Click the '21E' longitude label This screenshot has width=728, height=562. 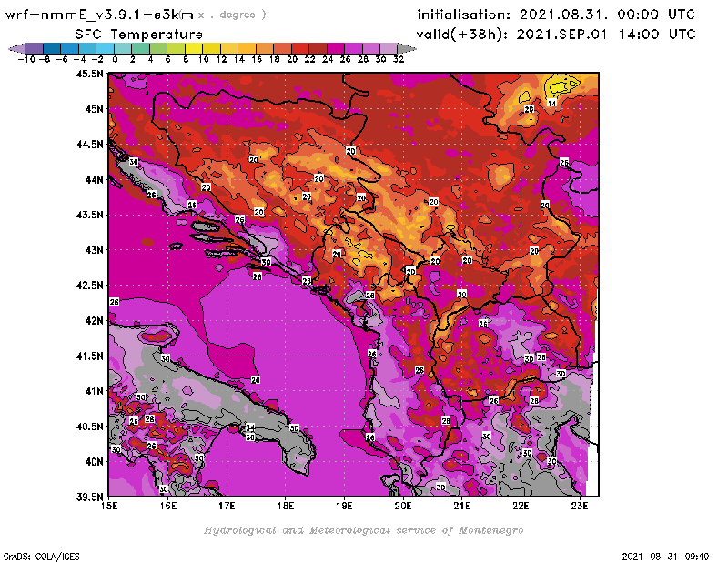[462, 506]
